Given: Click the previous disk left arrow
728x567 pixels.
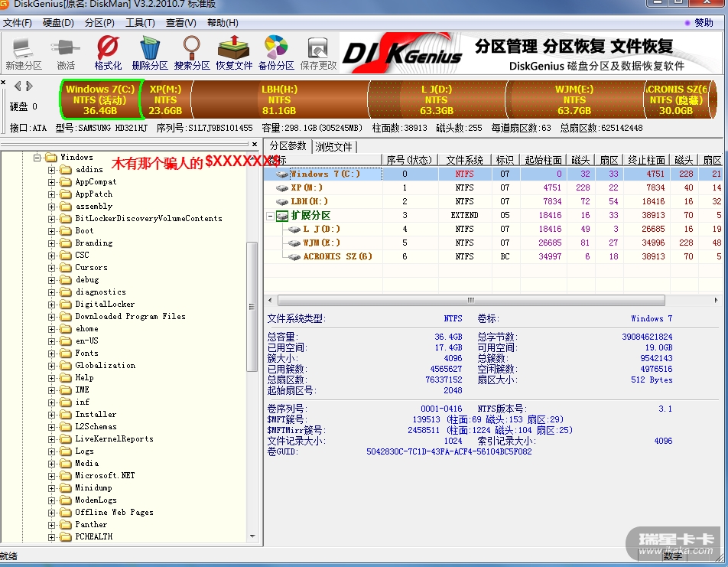Looking at the screenshot, I should click(x=18, y=86).
